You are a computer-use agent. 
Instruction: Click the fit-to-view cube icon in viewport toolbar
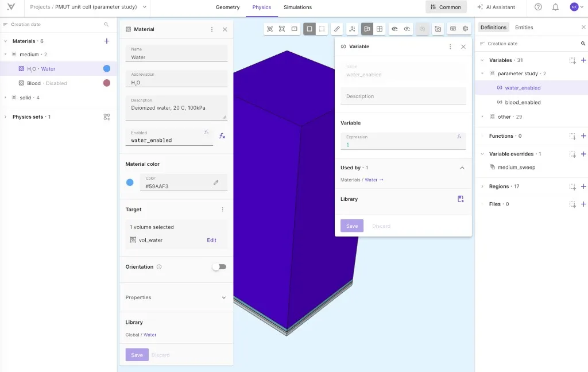(x=270, y=29)
